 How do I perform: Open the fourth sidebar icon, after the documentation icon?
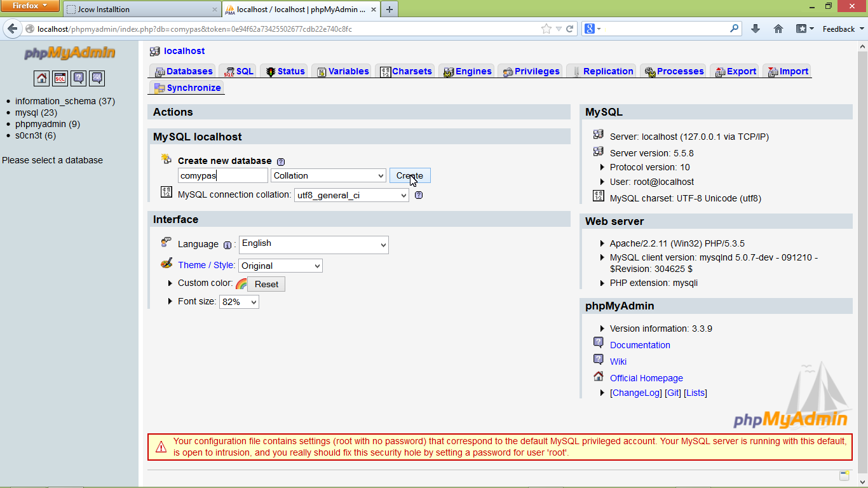(97, 78)
